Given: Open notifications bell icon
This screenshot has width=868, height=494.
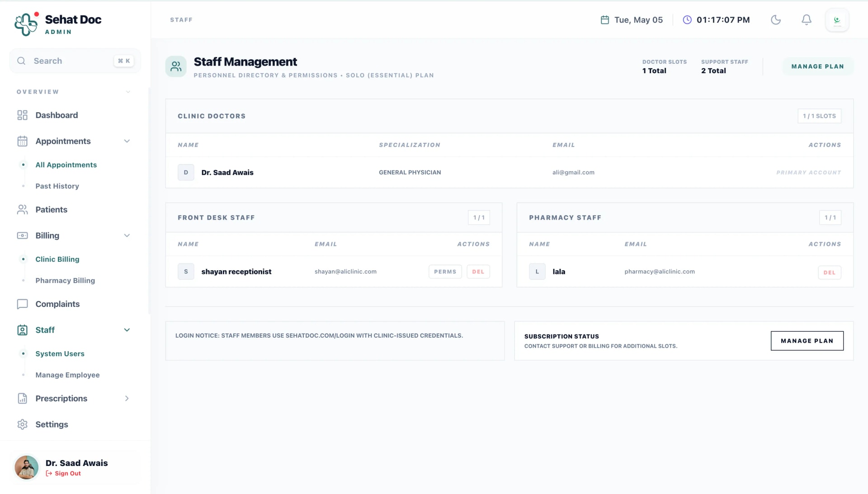Looking at the screenshot, I should coord(807,20).
